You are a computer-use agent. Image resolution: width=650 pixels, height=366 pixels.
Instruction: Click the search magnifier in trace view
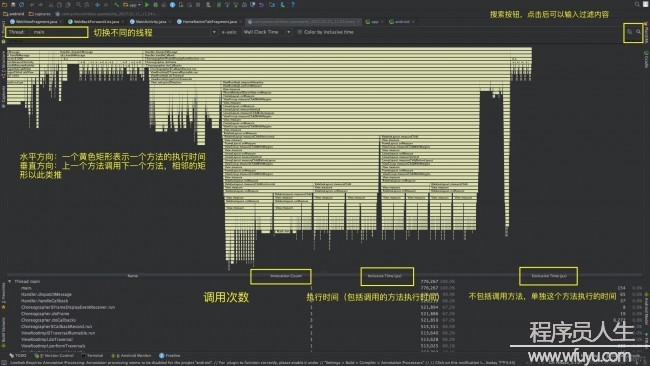coord(638,32)
